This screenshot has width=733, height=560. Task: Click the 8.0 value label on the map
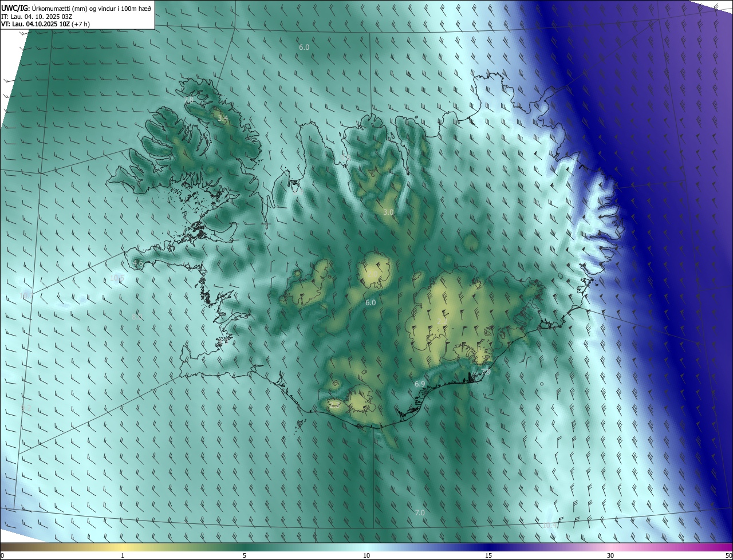137,317
